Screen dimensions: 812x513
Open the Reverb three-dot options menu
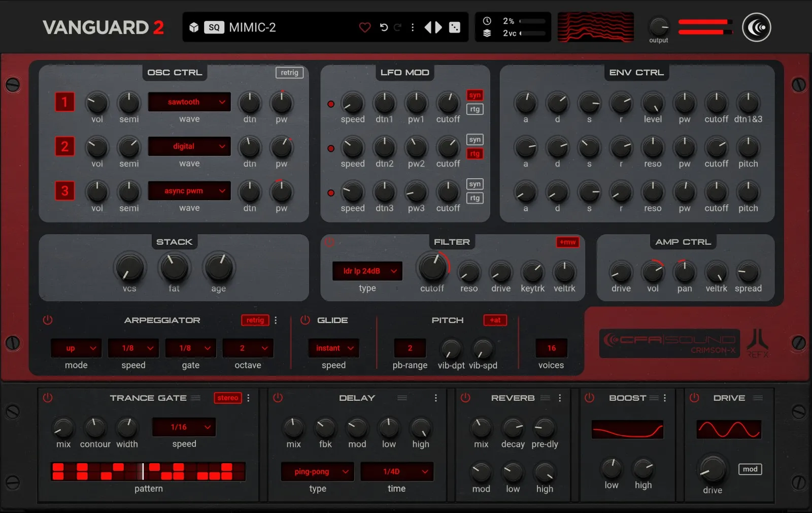(560, 398)
